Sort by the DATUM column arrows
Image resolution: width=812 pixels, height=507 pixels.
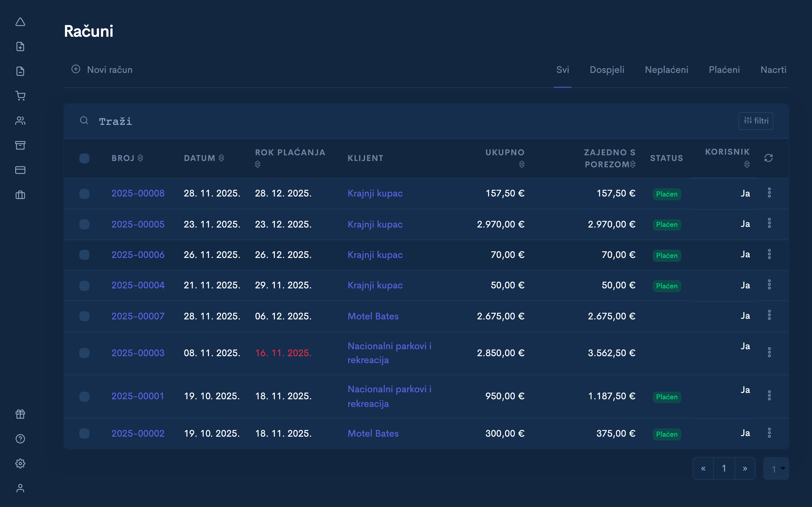[221, 158]
